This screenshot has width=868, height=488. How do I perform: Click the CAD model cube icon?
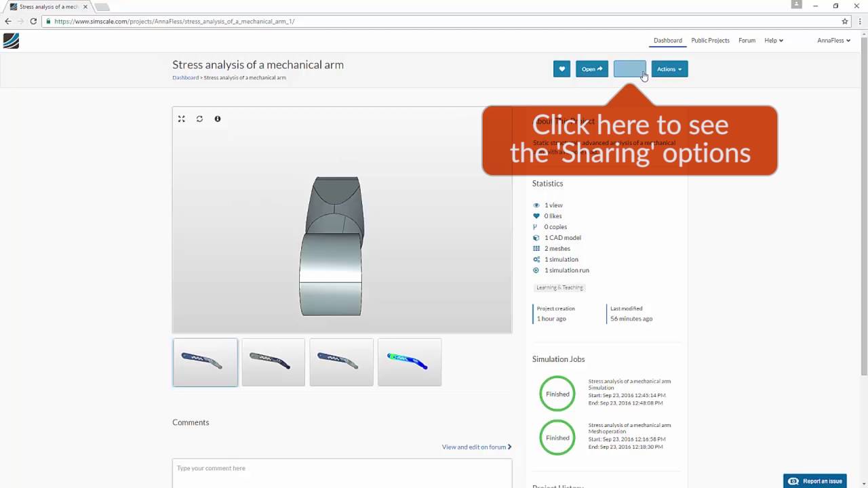(x=536, y=238)
